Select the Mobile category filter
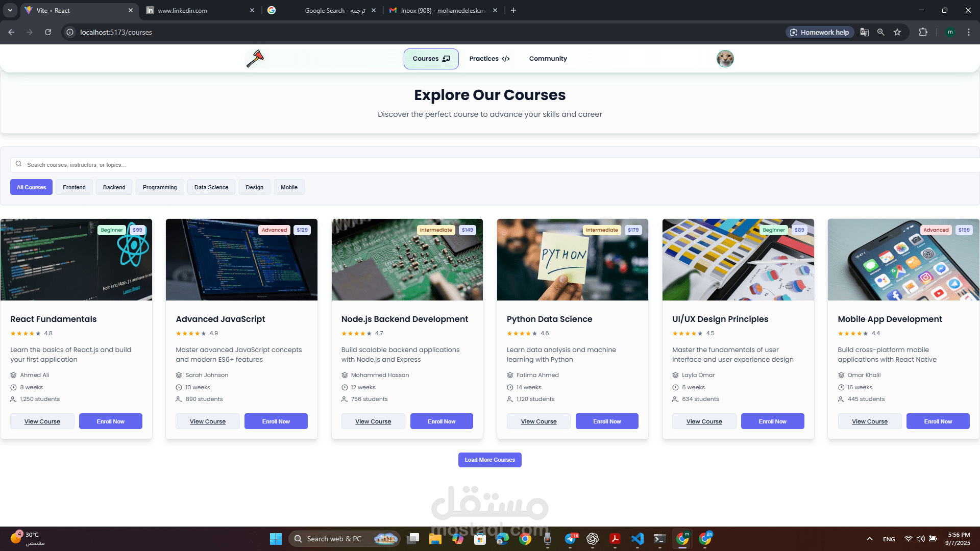The image size is (980, 551). point(289,187)
